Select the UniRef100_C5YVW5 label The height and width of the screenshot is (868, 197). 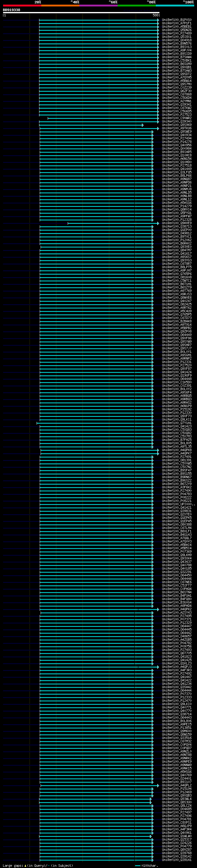(x=176, y=463)
